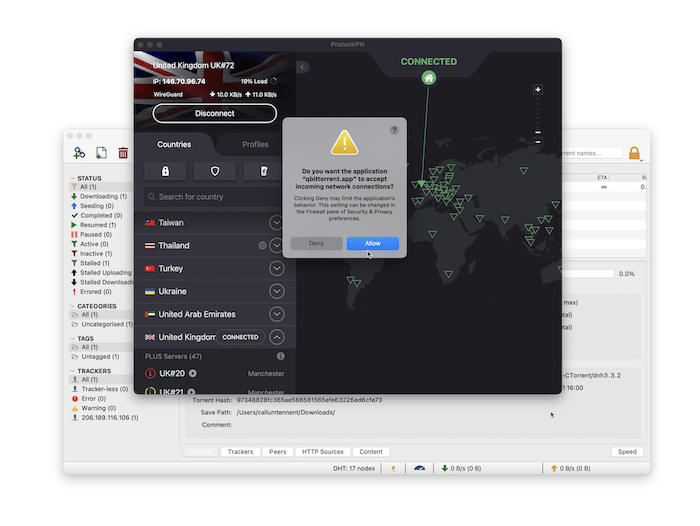Click DHT: 17 nodes status text
This screenshot has height=526, width=700.
pyautogui.click(x=354, y=468)
